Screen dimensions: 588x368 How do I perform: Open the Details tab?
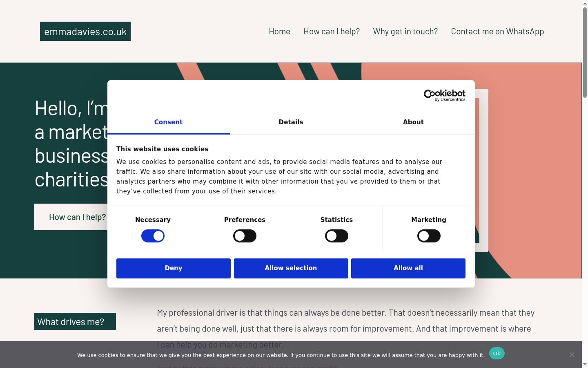tap(291, 122)
